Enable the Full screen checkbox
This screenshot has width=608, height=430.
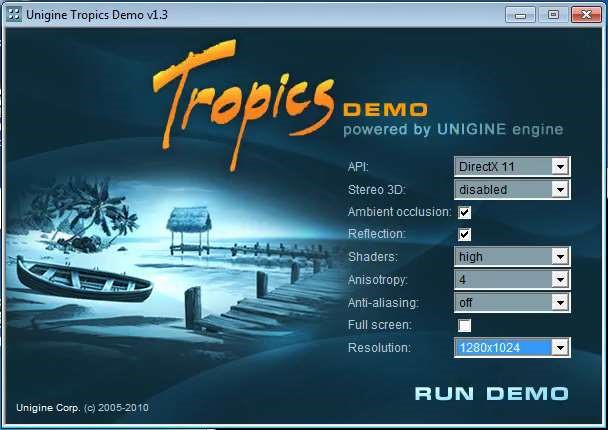click(x=464, y=325)
